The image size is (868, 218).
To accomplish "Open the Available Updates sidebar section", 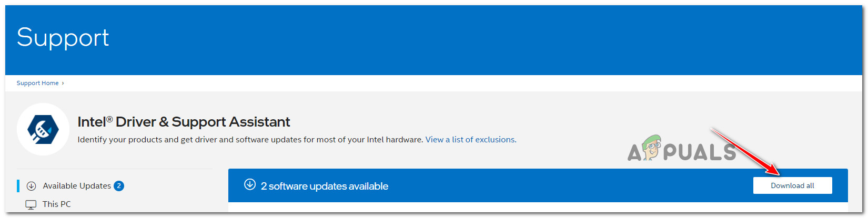I will pos(77,186).
